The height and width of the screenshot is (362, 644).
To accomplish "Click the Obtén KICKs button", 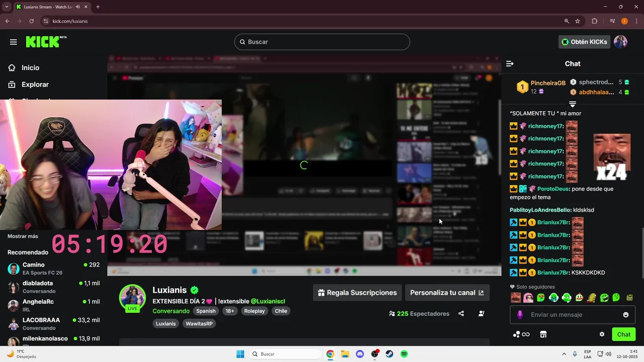I will (584, 42).
